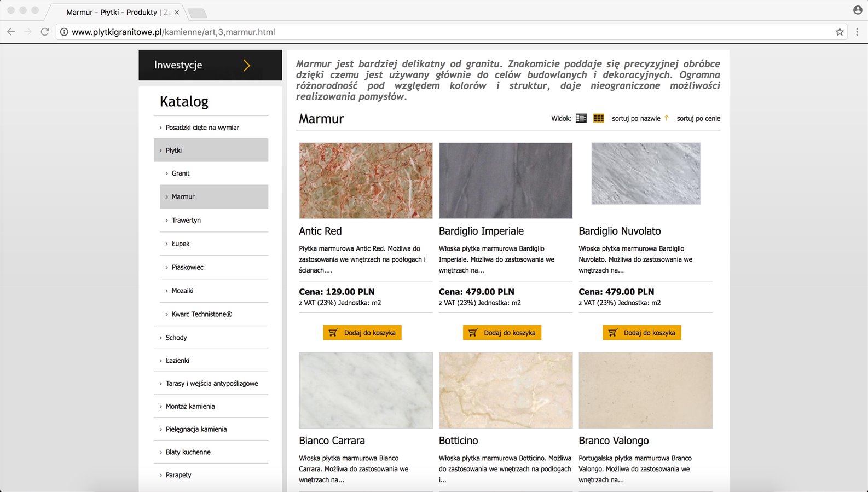Click Bardiglio Imperiale product thumbnail
Viewport: 868px width, 492px height.
505,181
